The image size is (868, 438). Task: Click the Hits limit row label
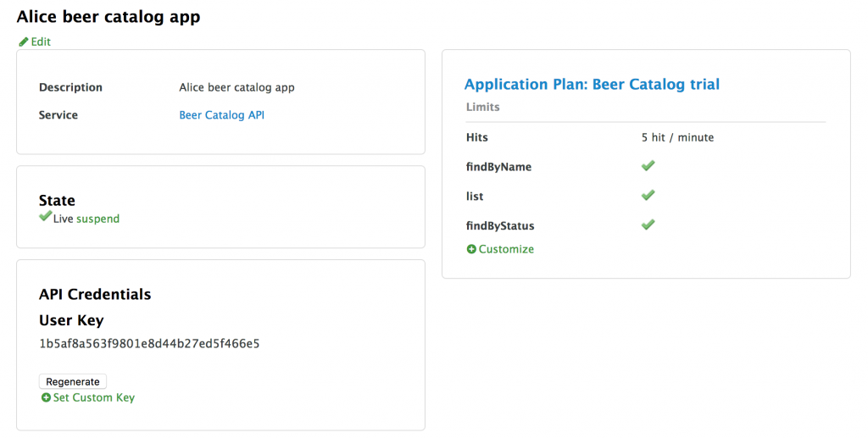pos(477,137)
